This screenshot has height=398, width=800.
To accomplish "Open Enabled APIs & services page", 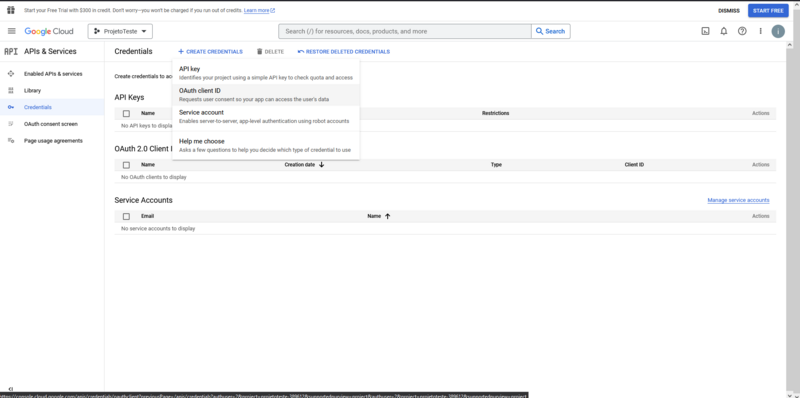I will point(53,74).
